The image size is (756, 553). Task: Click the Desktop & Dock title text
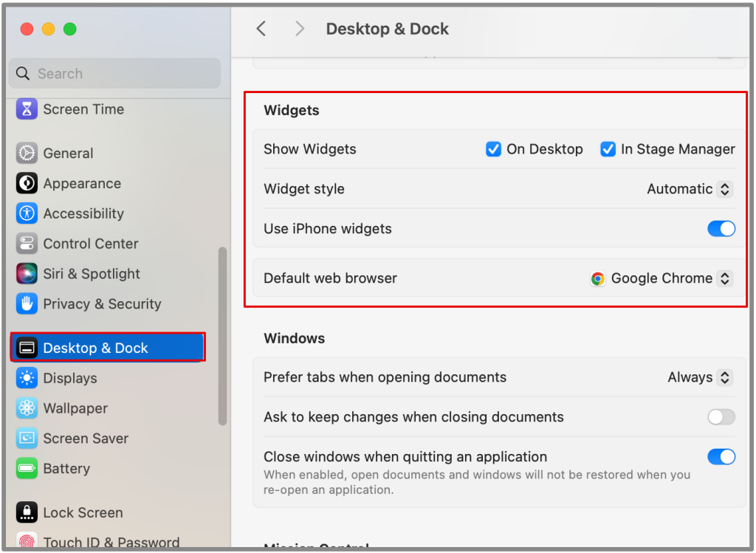click(387, 29)
